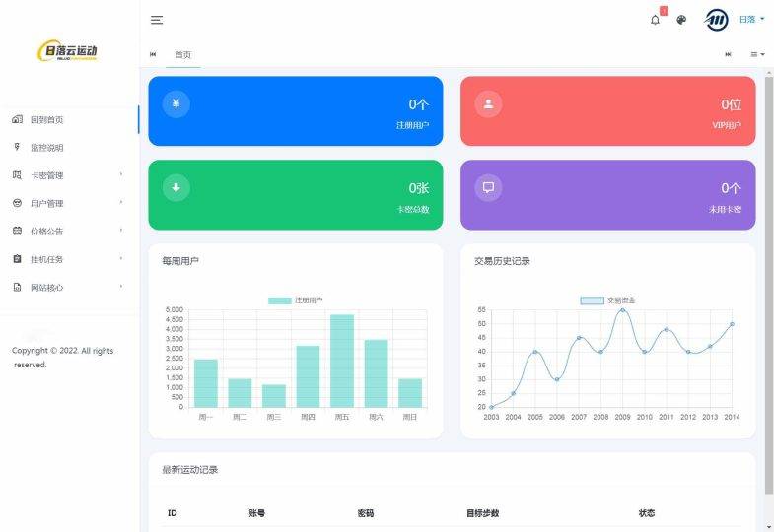774x532 pixels.
Task: Open the notification bell
Action: (655, 20)
